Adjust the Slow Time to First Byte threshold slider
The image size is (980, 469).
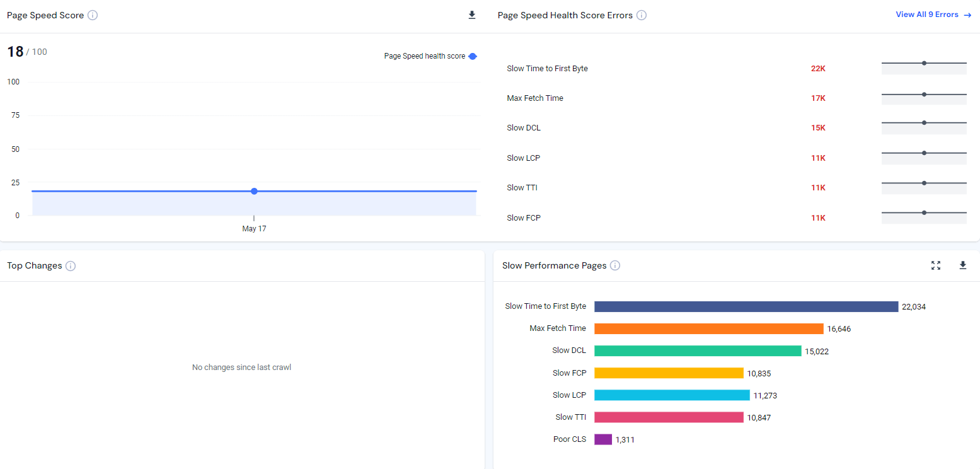click(923, 62)
